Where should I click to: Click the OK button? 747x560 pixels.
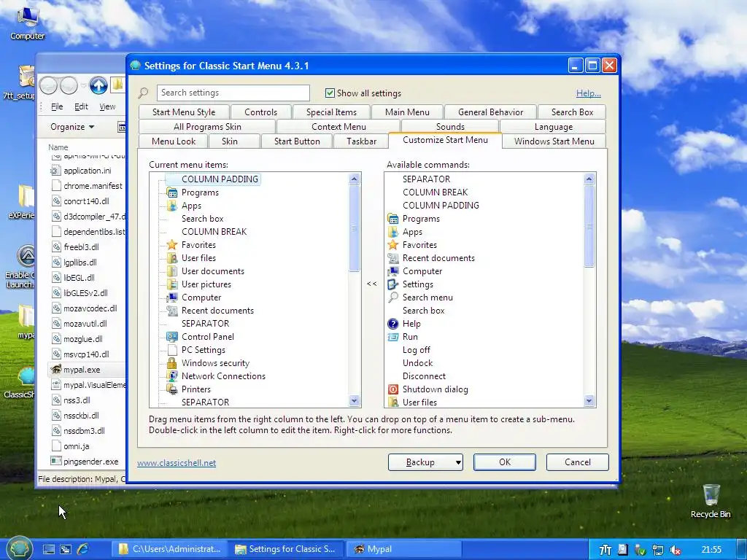tap(505, 462)
